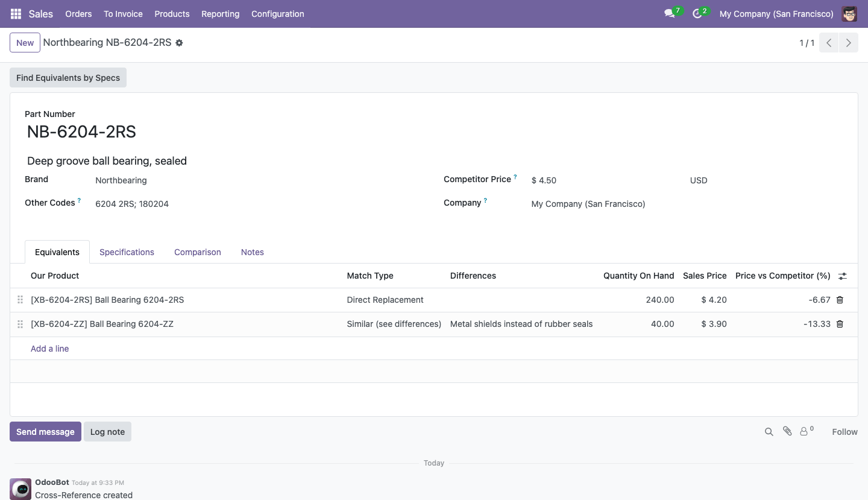868x500 pixels.
Task: Show Other Codes help tooltip
Action: [x=79, y=201]
